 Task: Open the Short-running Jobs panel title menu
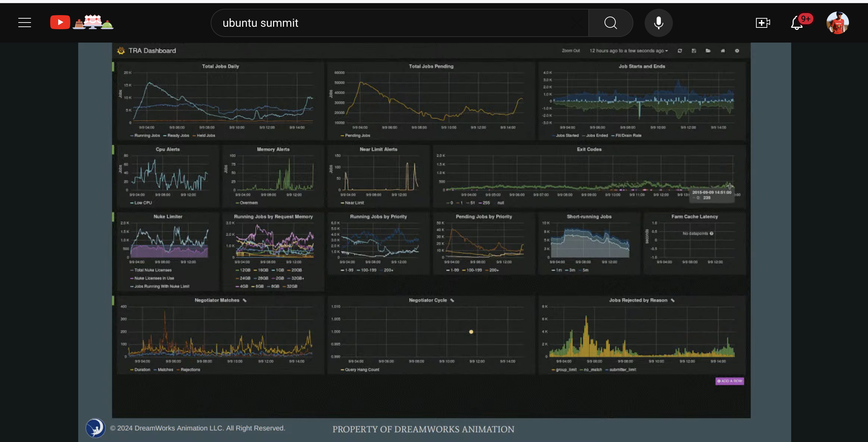589,216
